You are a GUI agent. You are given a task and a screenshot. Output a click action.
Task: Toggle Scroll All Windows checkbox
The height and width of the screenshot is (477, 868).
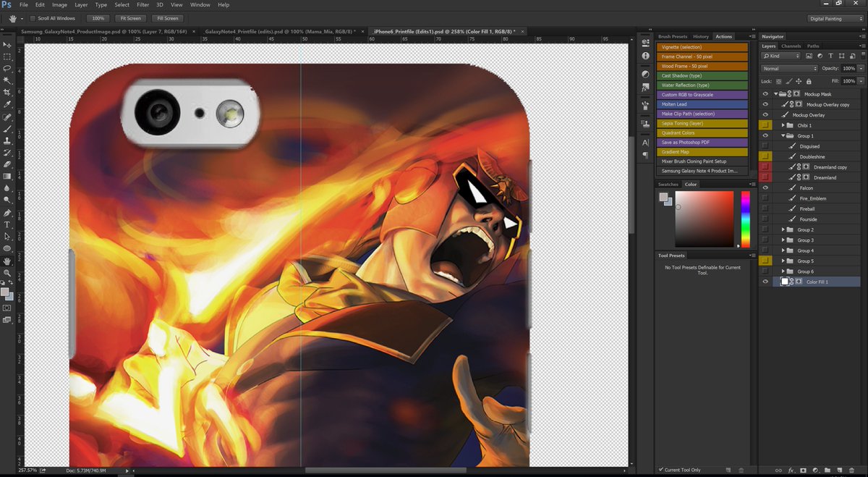tap(33, 18)
